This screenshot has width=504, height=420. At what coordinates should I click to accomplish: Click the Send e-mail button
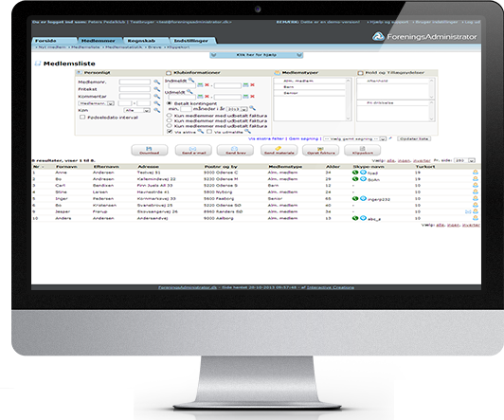[x=193, y=150]
